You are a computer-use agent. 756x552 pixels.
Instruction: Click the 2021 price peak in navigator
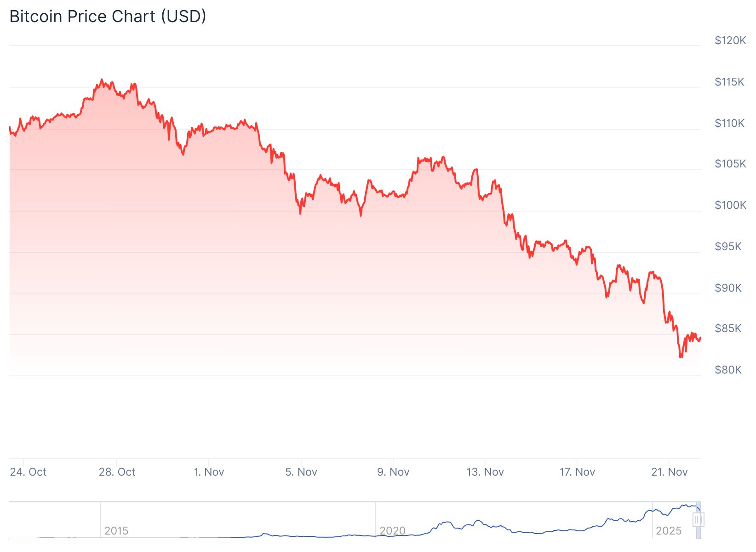478,521
